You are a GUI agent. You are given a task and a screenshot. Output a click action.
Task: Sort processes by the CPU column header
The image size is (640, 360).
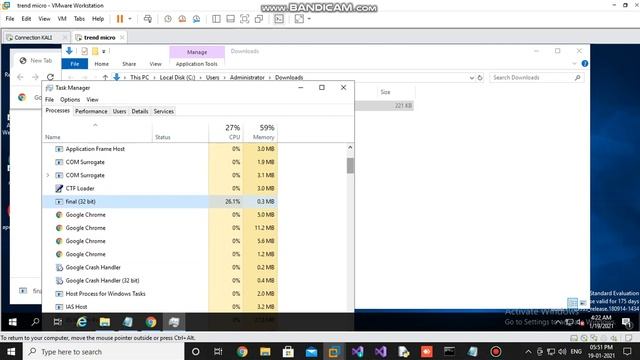[226, 132]
